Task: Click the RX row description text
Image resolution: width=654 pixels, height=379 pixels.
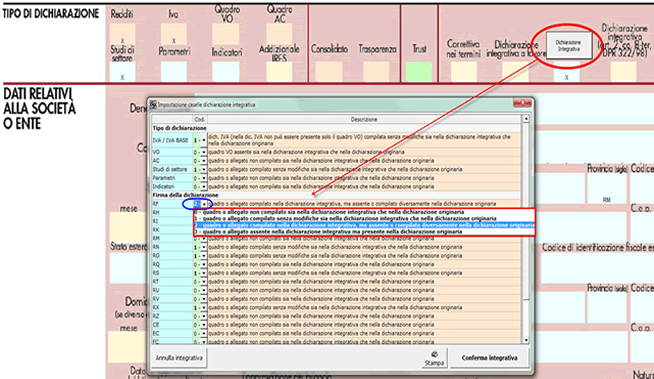Action: tap(335, 308)
